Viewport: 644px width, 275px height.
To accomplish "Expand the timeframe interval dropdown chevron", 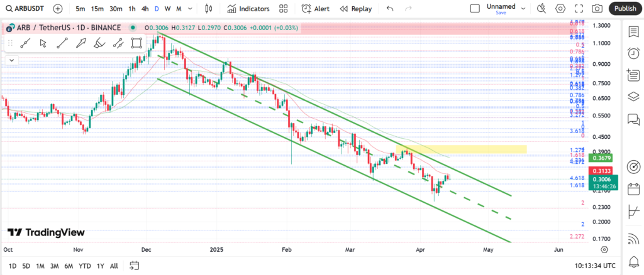I will point(191,9).
